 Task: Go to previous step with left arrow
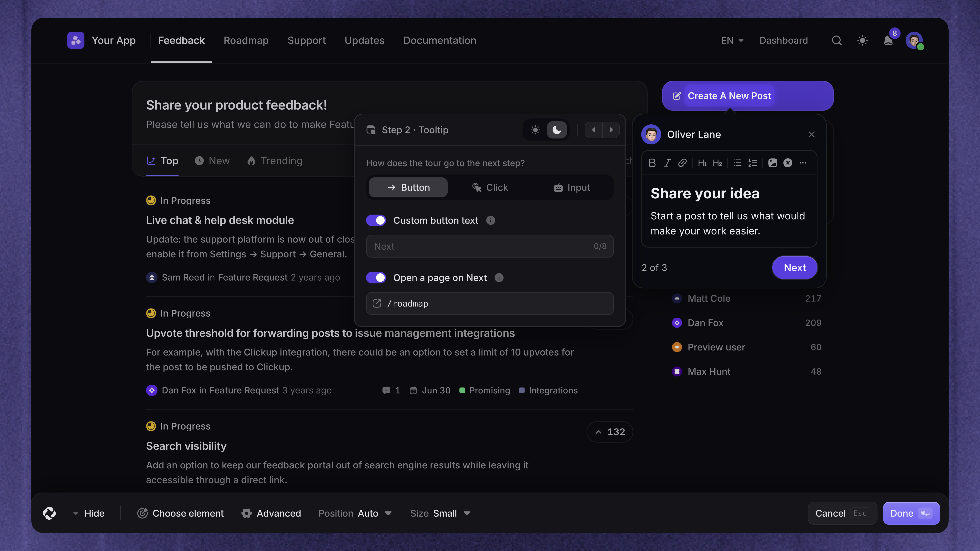(593, 130)
